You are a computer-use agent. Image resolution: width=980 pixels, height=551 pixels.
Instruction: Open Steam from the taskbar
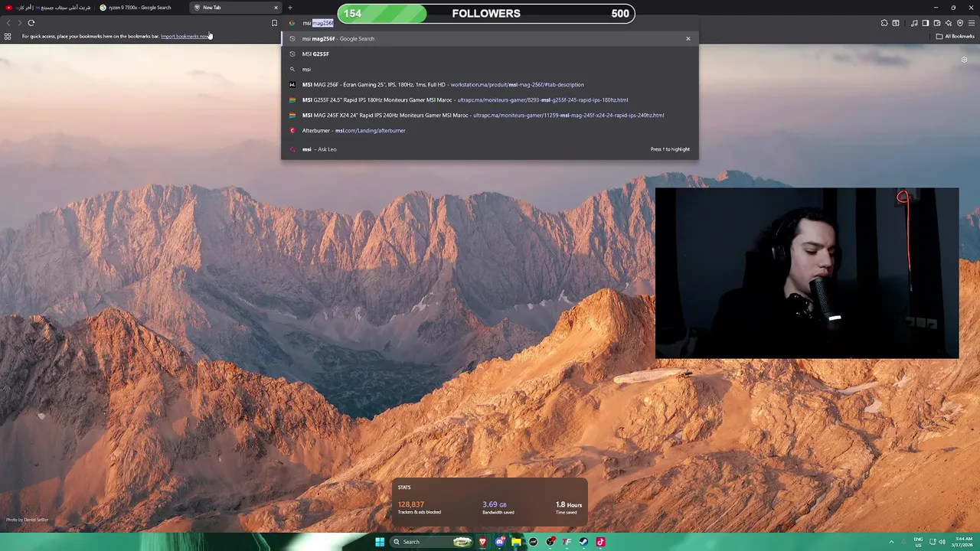click(583, 542)
